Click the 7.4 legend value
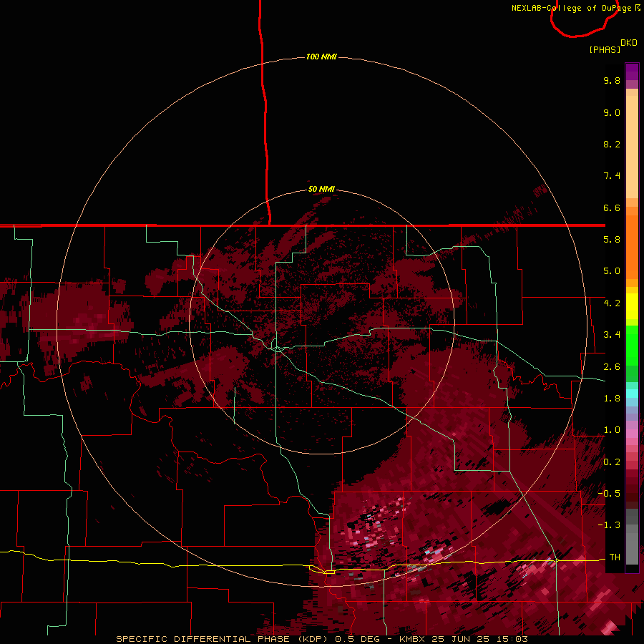 point(612,176)
